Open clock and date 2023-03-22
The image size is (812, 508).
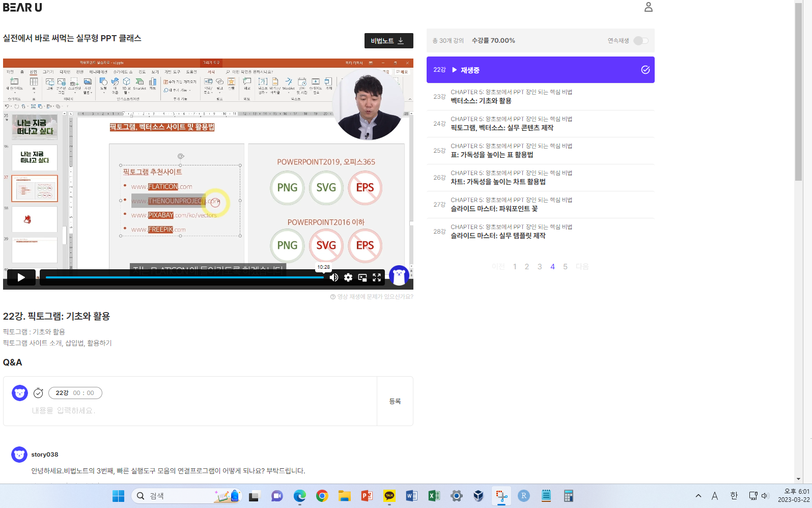794,496
